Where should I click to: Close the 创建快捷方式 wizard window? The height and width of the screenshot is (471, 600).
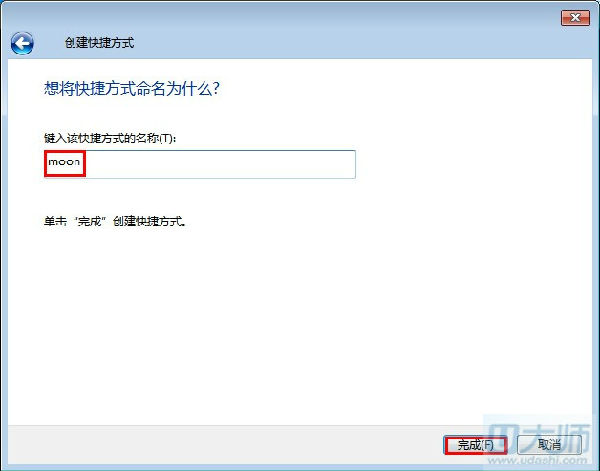(575, 18)
